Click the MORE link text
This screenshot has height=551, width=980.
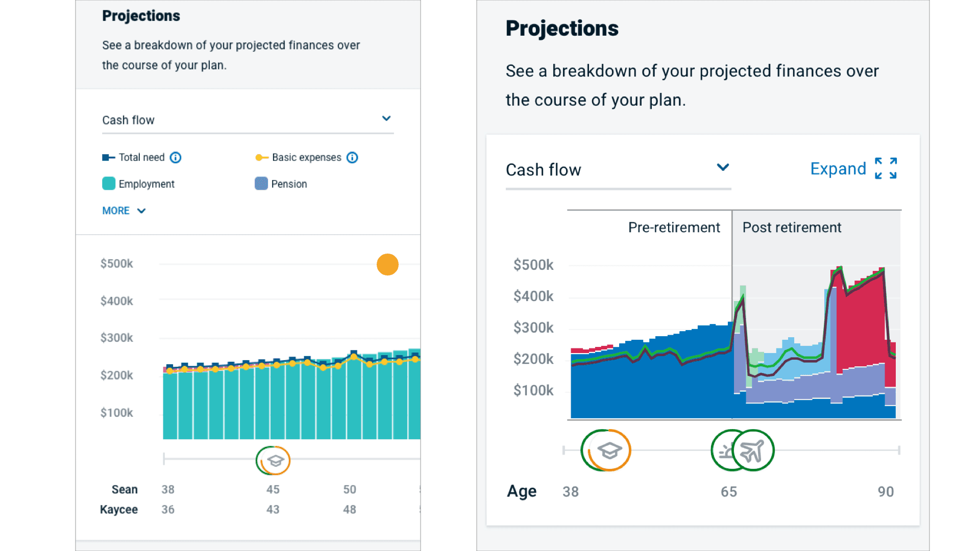pos(116,211)
